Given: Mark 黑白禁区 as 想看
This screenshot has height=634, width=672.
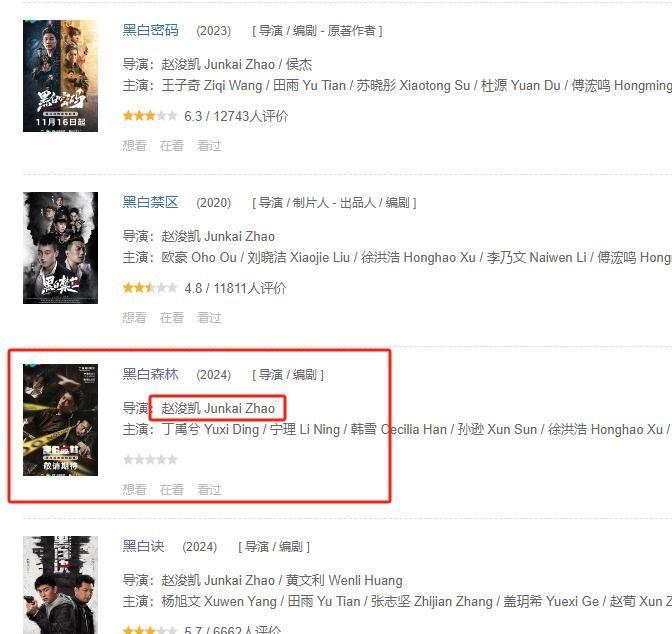Looking at the screenshot, I should coord(135,318).
